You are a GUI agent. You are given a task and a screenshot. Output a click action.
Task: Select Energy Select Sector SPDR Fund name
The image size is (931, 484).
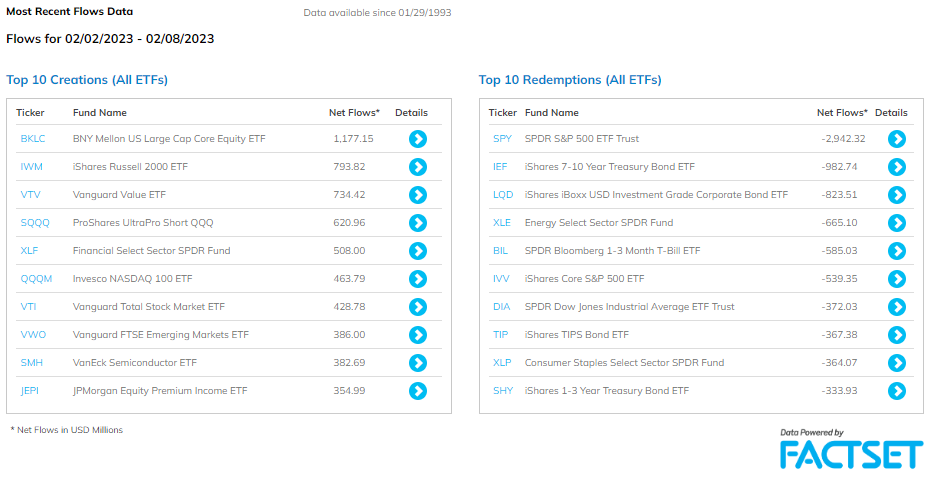pos(599,223)
